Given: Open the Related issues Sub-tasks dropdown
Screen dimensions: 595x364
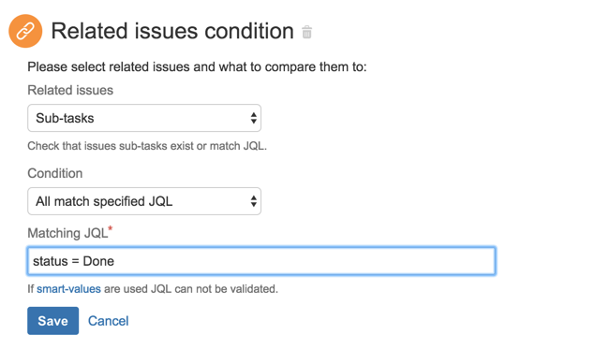Looking at the screenshot, I should point(144,118).
